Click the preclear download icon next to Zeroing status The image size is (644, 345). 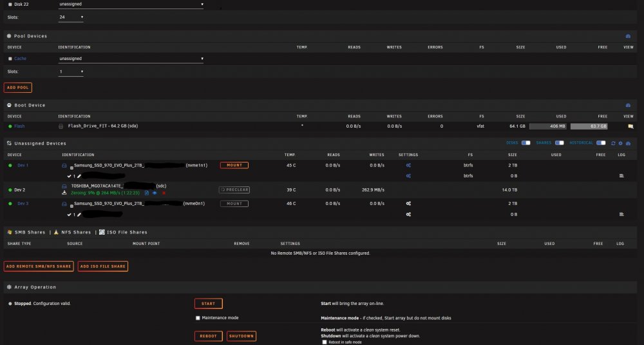click(x=64, y=193)
